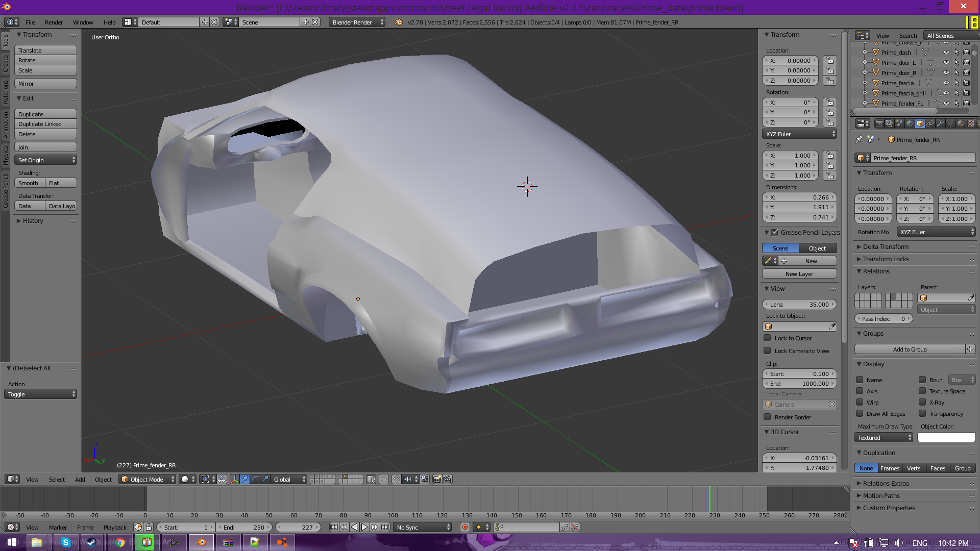Click the pin icon in properties header
The width and height of the screenshot is (980, 551).
click(859, 139)
